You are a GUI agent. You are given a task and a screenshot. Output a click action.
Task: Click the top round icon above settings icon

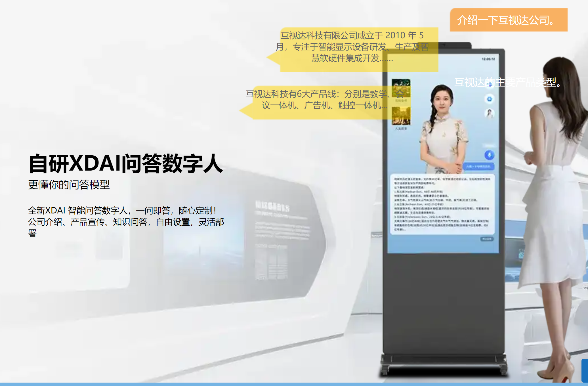[x=490, y=85]
